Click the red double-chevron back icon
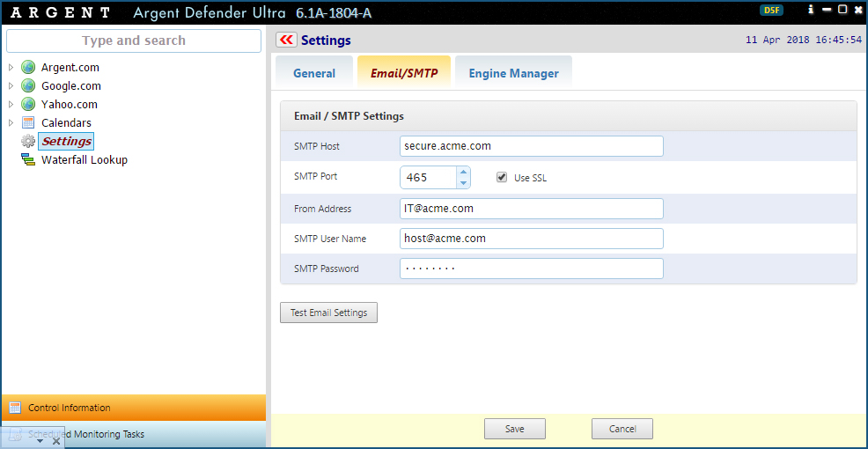Viewport: 868px width, 449px height. click(286, 40)
